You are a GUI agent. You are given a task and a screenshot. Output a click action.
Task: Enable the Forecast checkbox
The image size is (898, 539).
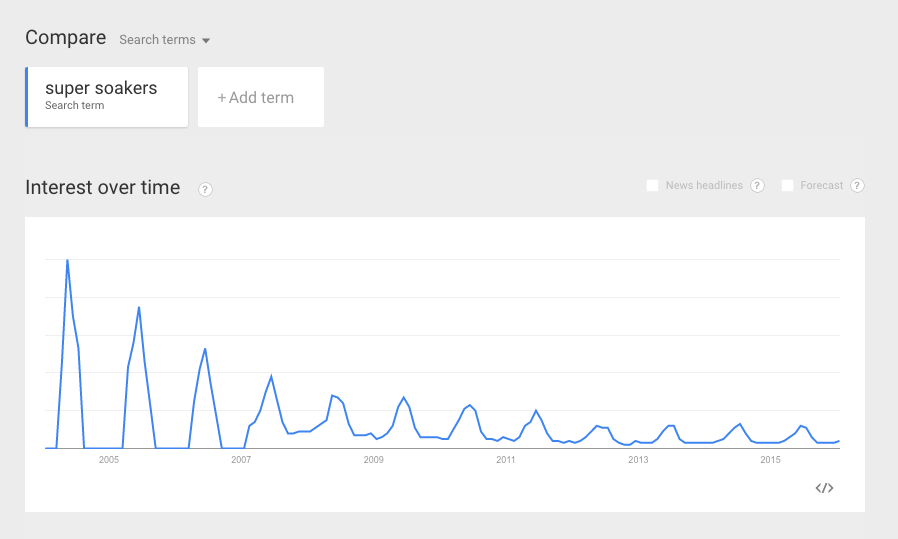(787, 186)
